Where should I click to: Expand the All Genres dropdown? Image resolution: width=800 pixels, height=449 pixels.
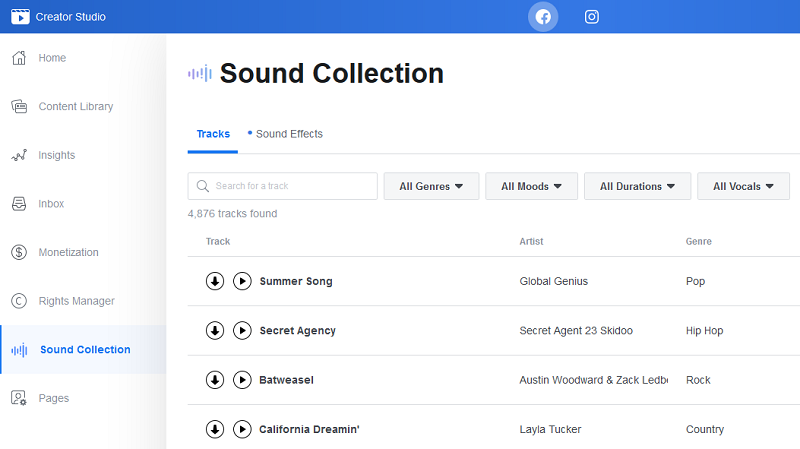click(431, 186)
